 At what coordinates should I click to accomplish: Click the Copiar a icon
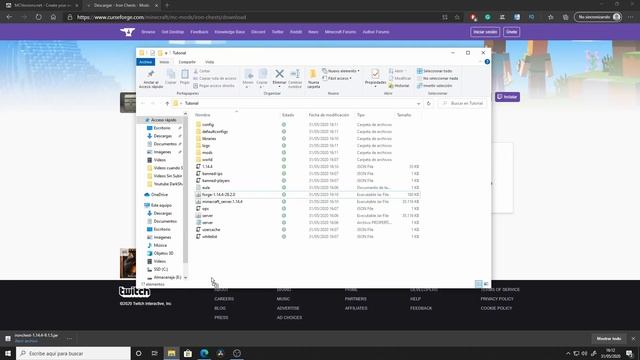click(262, 74)
